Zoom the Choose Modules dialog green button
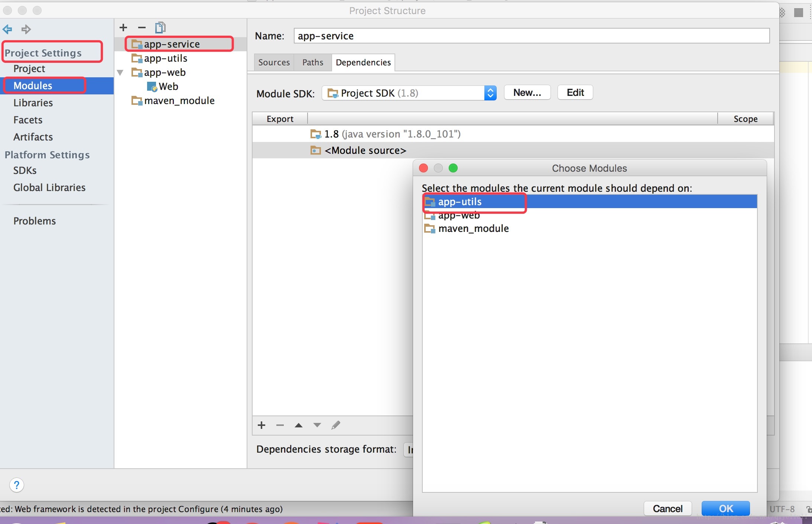The image size is (812, 524). (x=453, y=168)
